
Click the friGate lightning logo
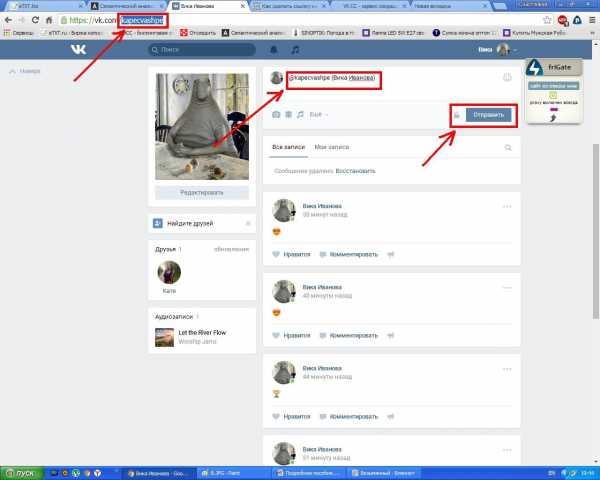[x=535, y=67]
